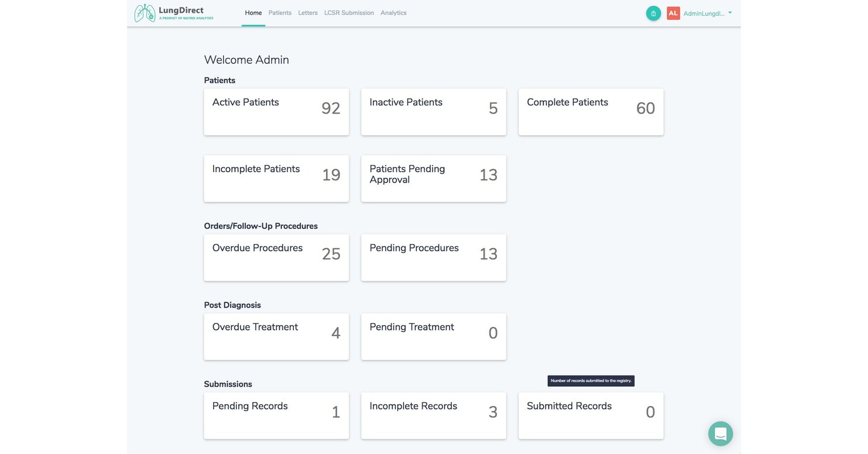
Task: Open the Patients menu item
Action: tap(280, 12)
